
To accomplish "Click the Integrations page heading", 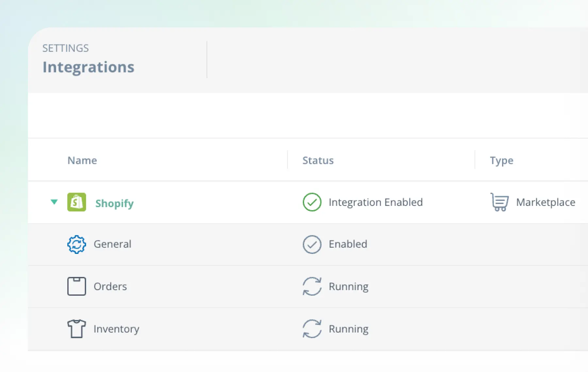I will (x=88, y=67).
